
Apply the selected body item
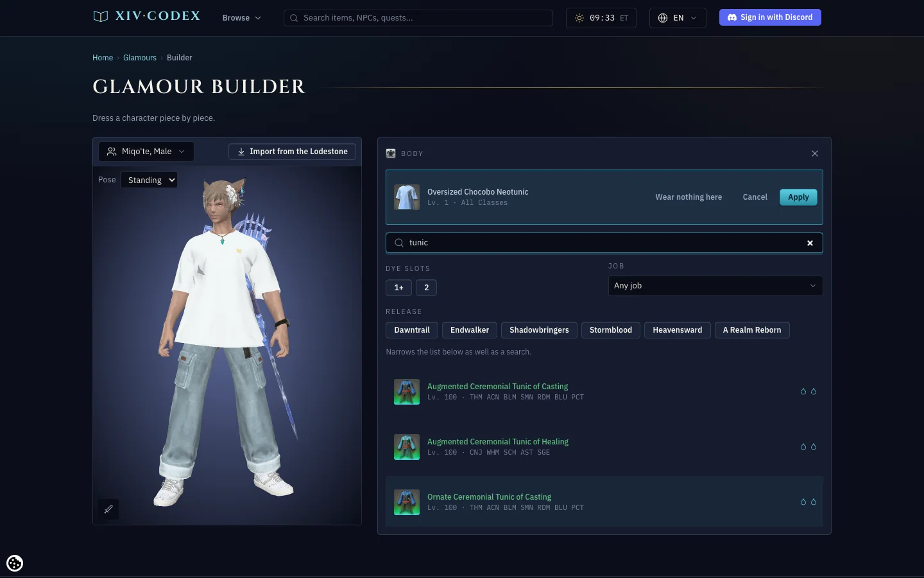[x=798, y=197]
